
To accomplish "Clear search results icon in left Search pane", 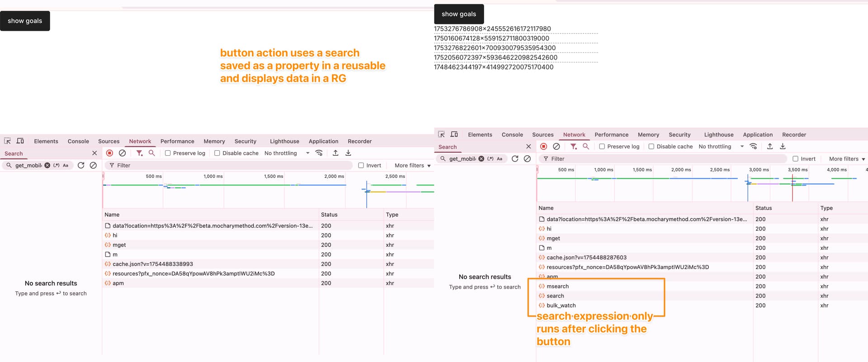I will click(93, 165).
